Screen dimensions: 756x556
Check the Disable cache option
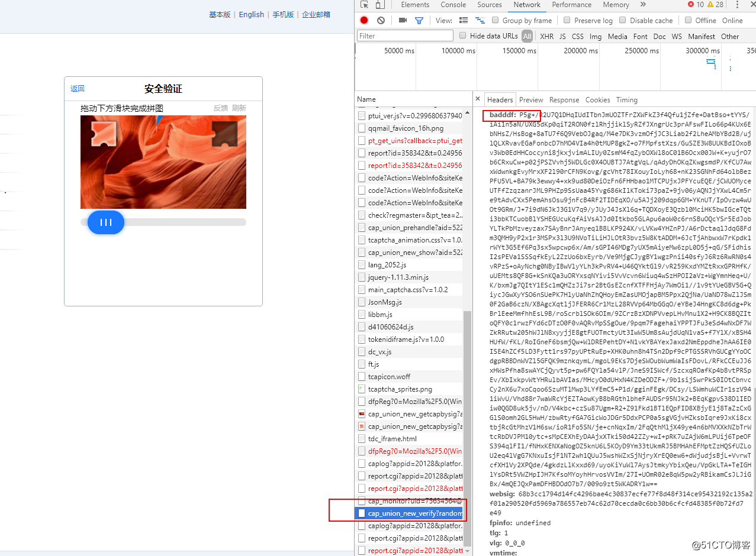[x=623, y=20]
